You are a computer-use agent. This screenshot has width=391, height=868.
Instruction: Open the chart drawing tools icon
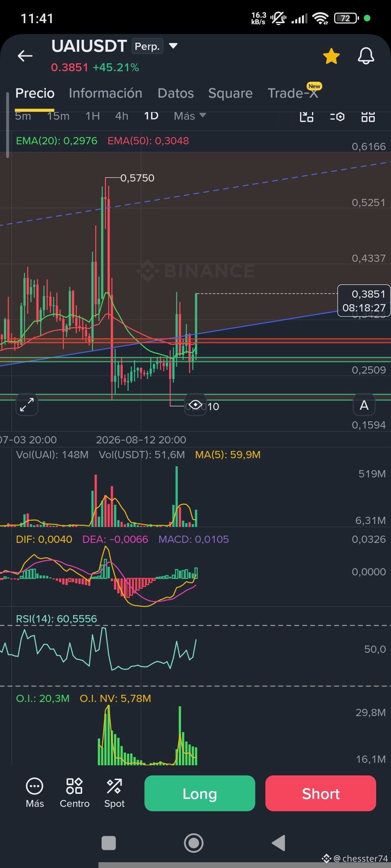click(307, 116)
